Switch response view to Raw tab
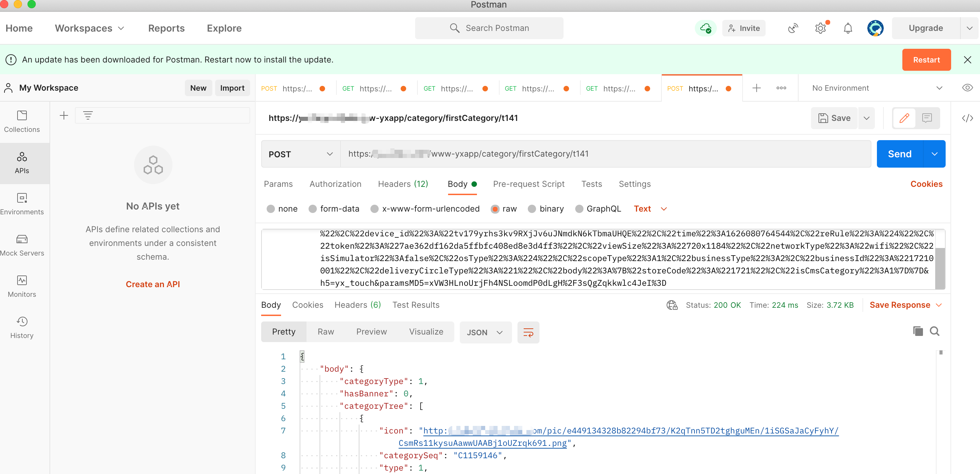This screenshot has height=474, width=980. pyautogui.click(x=326, y=332)
